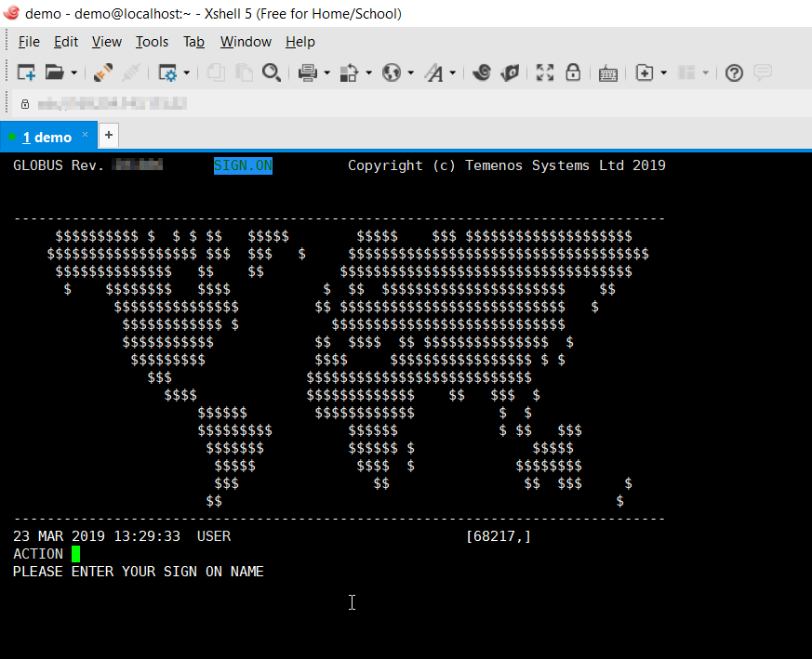The height and width of the screenshot is (659, 812).
Task: Launch Xftp from the toolbar icon
Action: point(511,72)
